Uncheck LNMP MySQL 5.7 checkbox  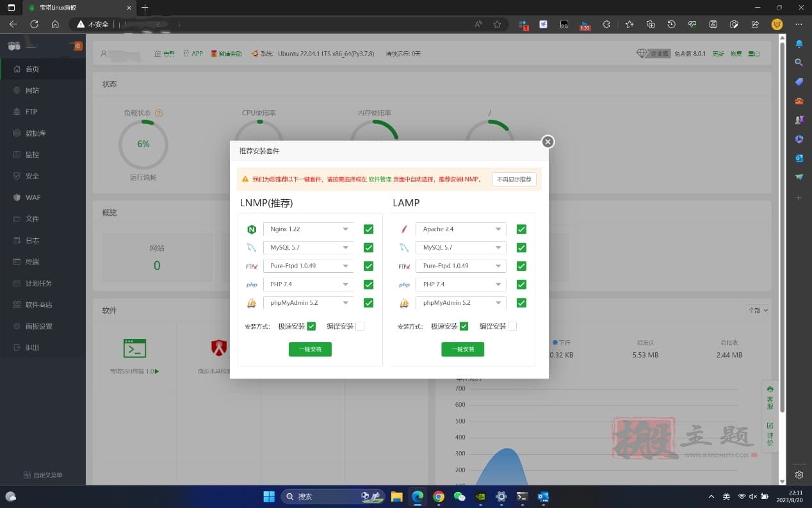[368, 247]
